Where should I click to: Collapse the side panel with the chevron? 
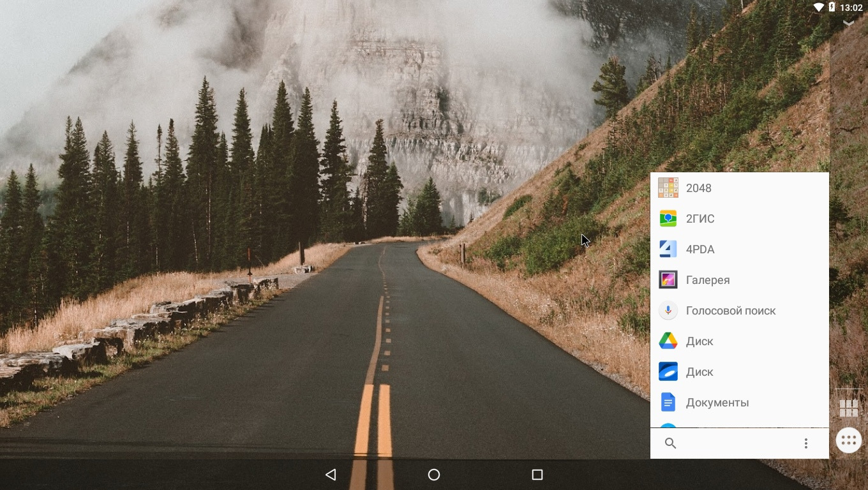(848, 23)
